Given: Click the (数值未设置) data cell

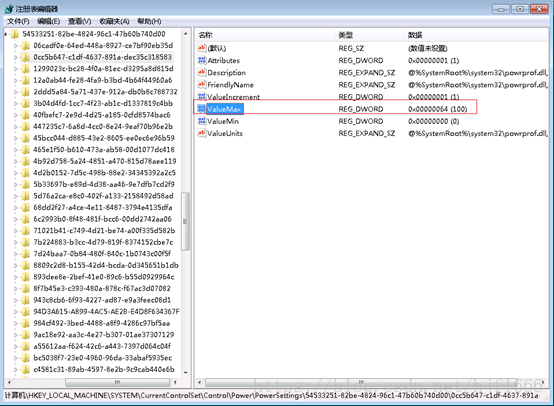Looking at the screenshot, I should click(428, 48).
